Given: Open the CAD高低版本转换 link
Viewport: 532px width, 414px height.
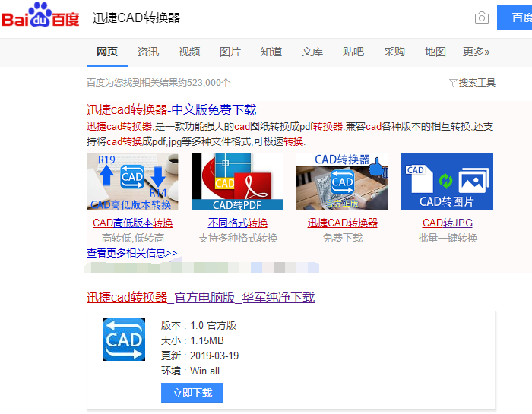Looking at the screenshot, I should [133, 223].
